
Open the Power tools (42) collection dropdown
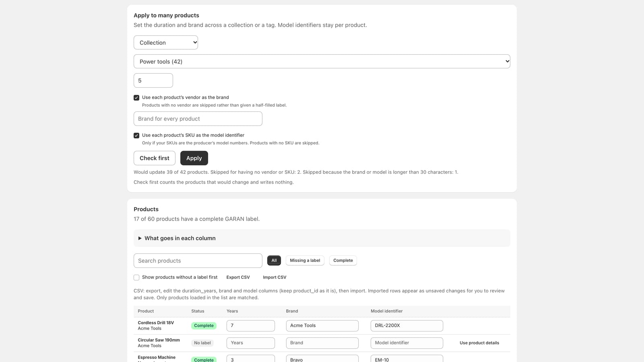[x=322, y=62]
